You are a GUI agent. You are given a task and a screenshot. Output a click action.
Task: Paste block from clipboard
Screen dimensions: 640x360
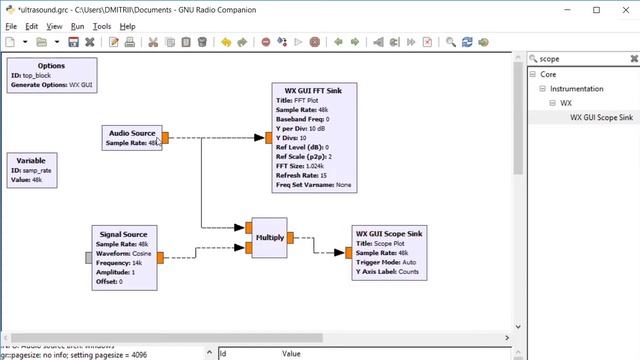point(186,42)
